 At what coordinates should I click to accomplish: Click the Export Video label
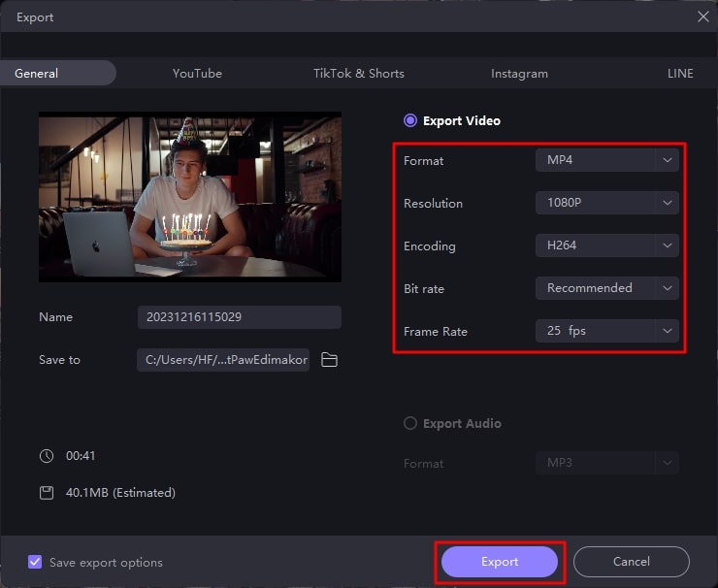pos(462,121)
